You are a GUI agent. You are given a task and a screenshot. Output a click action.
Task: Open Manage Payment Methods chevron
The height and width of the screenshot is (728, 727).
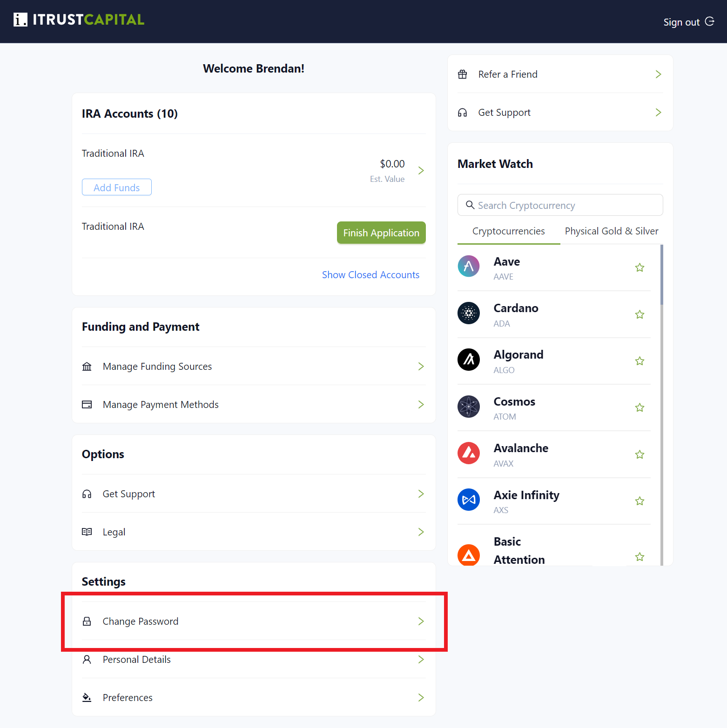[421, 405]
